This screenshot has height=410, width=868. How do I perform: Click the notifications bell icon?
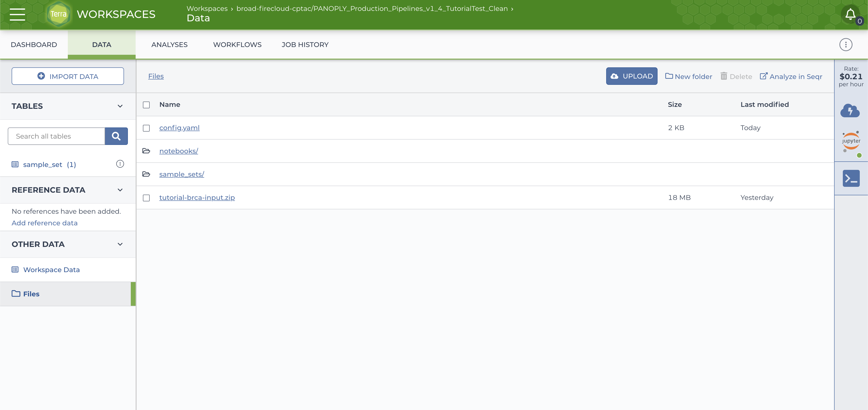click(850, 14)
